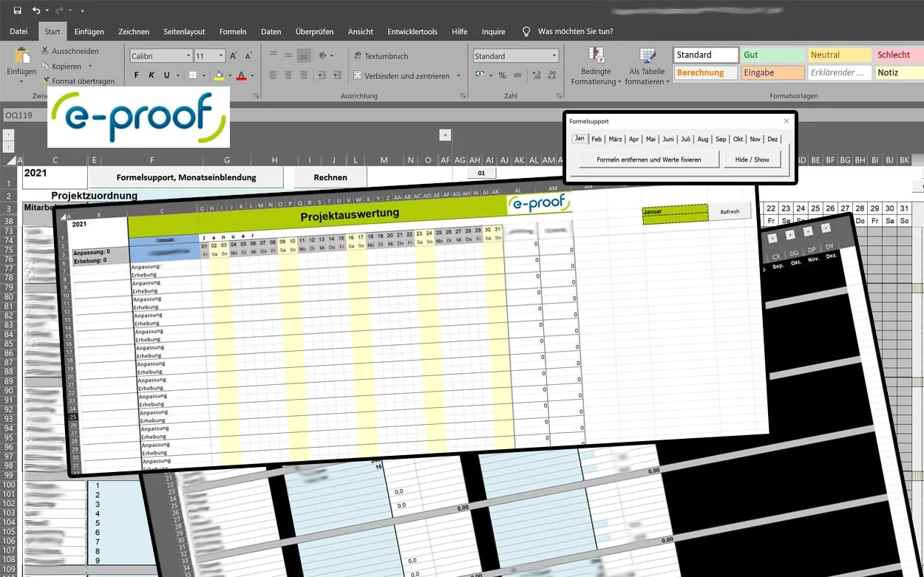
Task: Apply thousands separator (000) format
Action: point(518,75)
